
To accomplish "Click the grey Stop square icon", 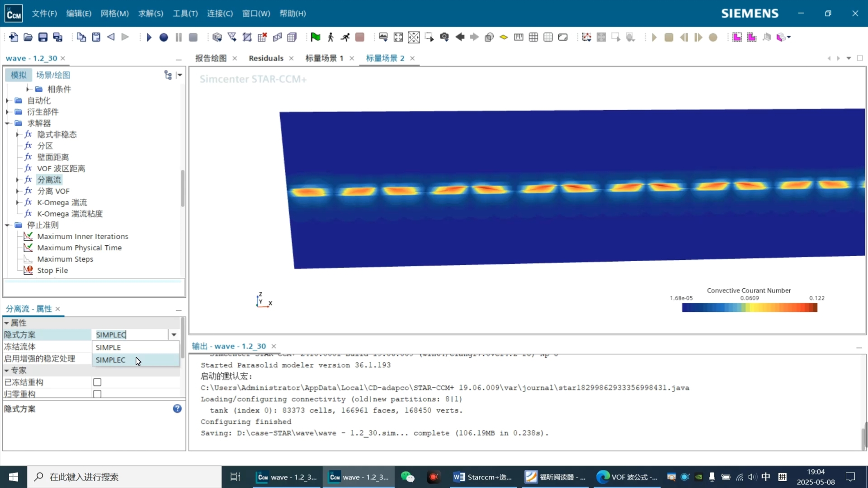I will tap(193, 38).
